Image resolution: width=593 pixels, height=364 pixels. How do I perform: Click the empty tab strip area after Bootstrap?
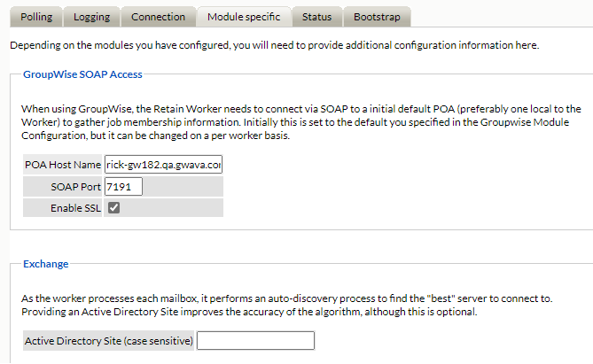point(496,17)
